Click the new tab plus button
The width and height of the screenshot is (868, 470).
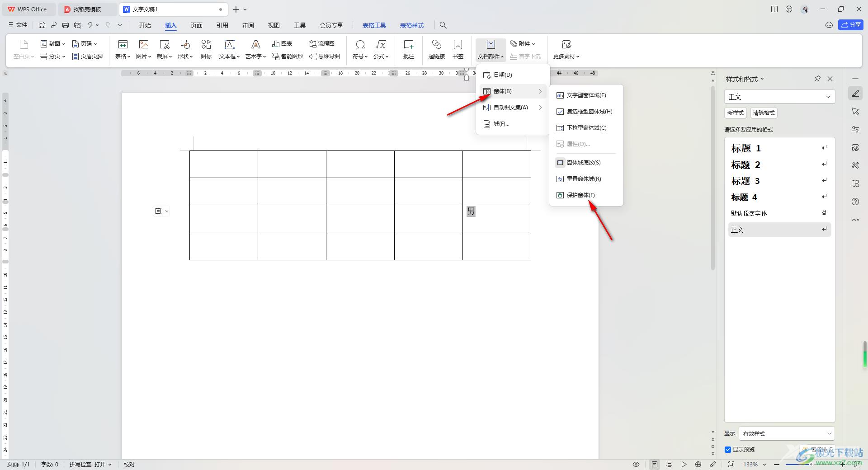(x=236, y=9)
